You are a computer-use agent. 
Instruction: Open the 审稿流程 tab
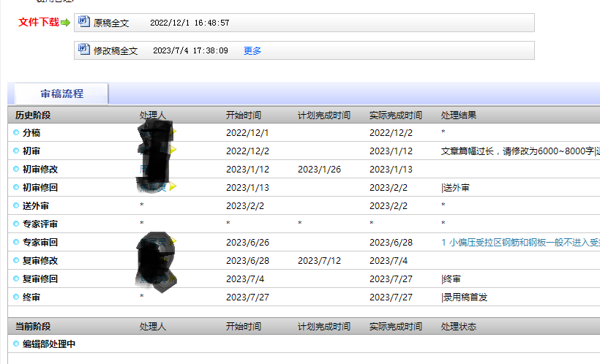coord(61,94)
